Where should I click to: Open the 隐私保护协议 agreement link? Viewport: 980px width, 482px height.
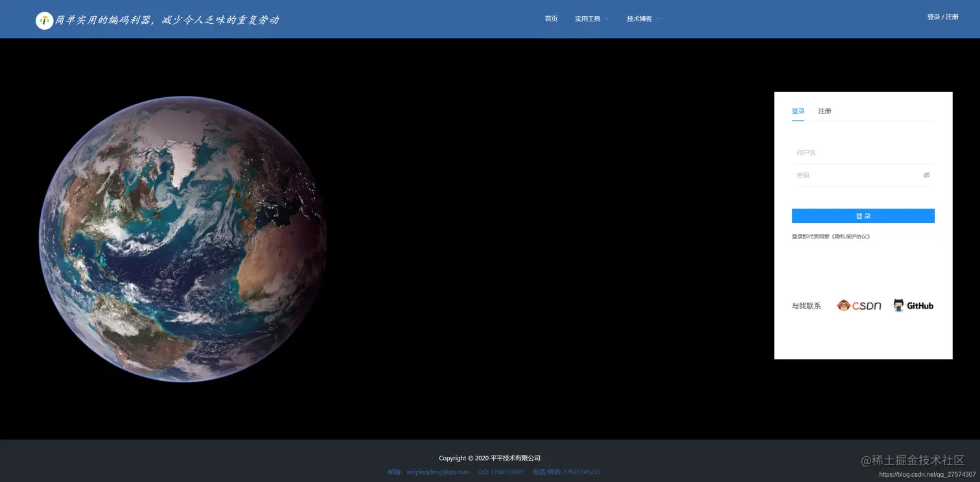[850, 236]
